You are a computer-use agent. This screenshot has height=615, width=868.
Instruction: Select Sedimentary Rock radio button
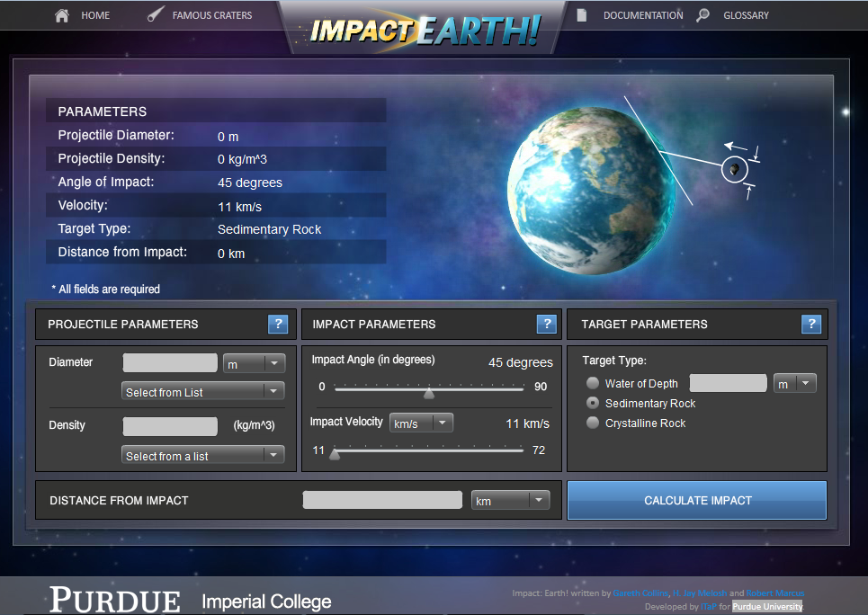pyautogui.click(x=593, y=403)
